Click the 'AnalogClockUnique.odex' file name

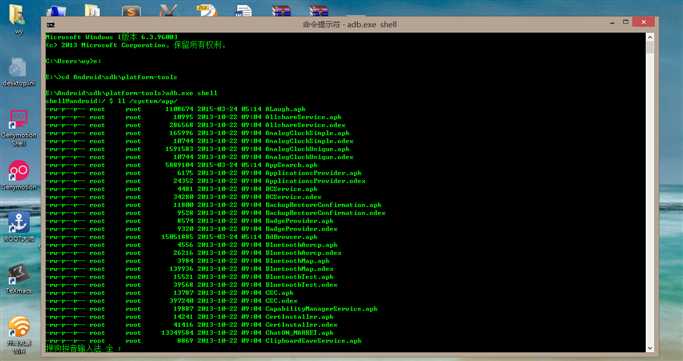pos(309,157)
